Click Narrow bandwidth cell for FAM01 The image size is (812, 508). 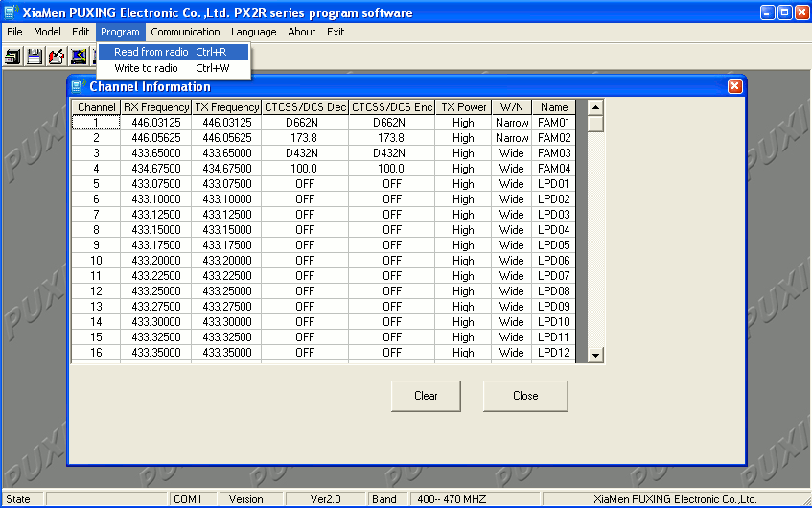point(512,123)
